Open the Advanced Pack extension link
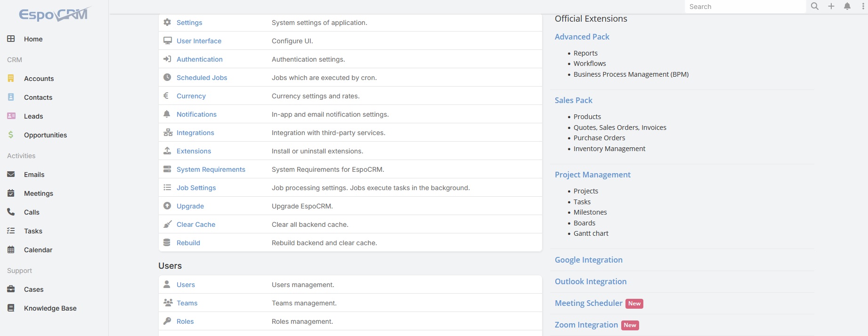This screenshot has height=336, width=868. tap(582, 37)
